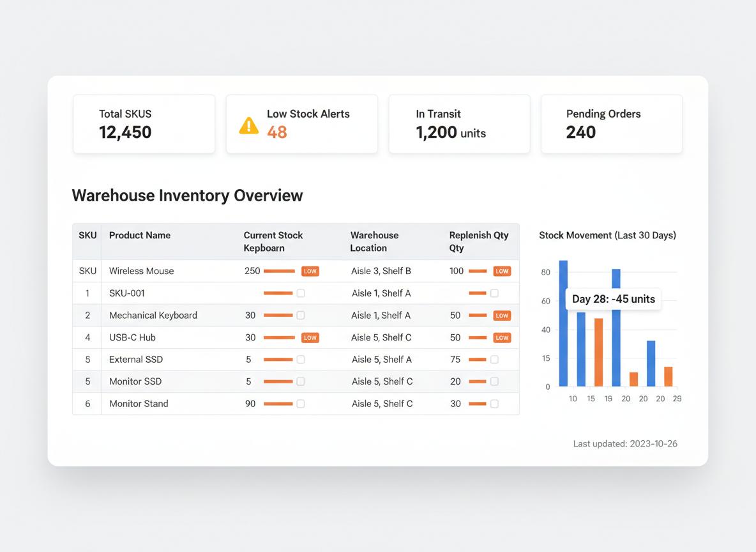Open the Total SKUS summary card
The height and width of the screenshot is (552, 756).
(x=144, y=124)
